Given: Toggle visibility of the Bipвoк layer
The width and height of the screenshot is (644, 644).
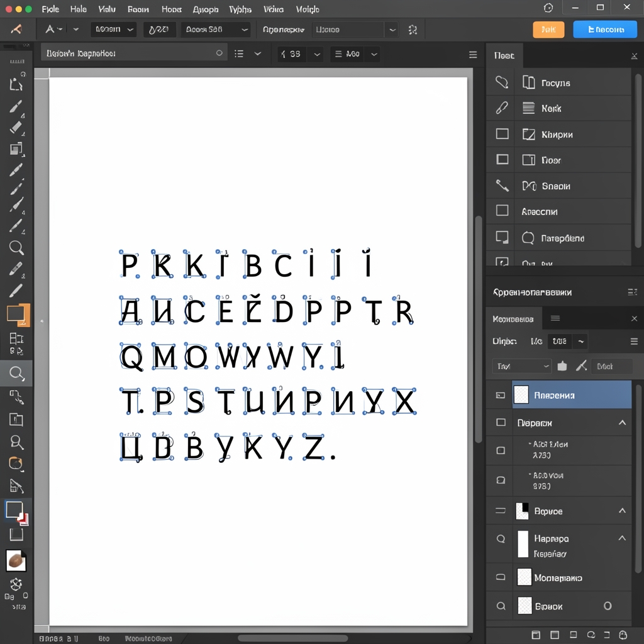Looking at the screenshot, I should (501, 606).
